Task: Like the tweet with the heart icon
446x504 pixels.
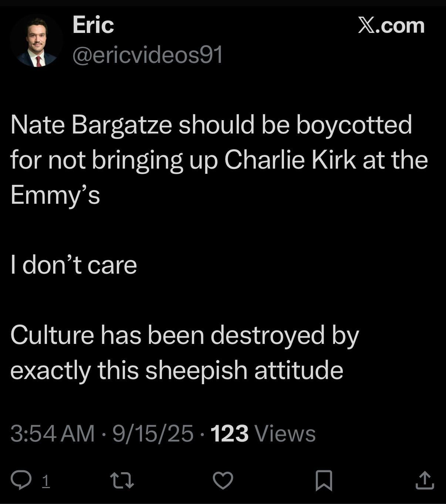Action: [223, 480]
